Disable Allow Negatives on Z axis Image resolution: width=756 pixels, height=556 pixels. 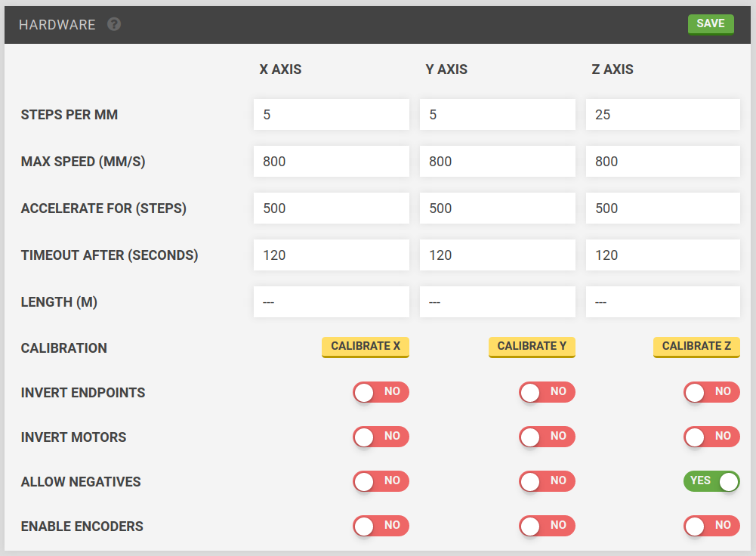tap(711, 481)
